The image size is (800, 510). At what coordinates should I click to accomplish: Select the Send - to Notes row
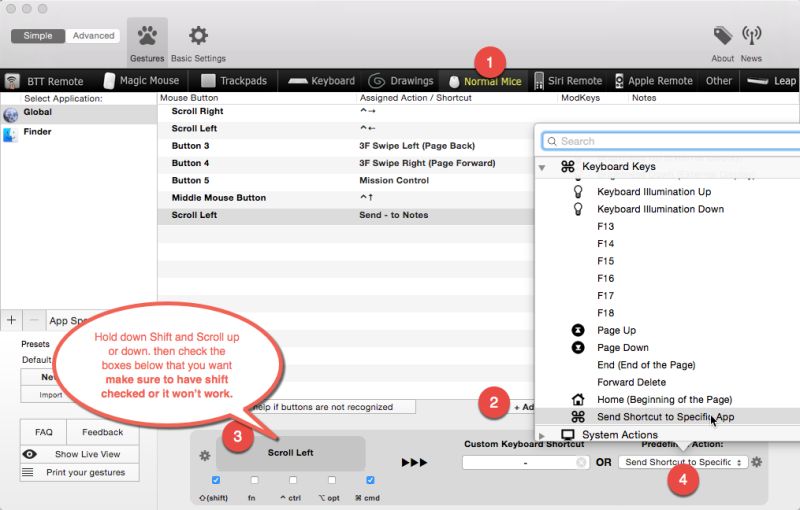coord(345,215)
